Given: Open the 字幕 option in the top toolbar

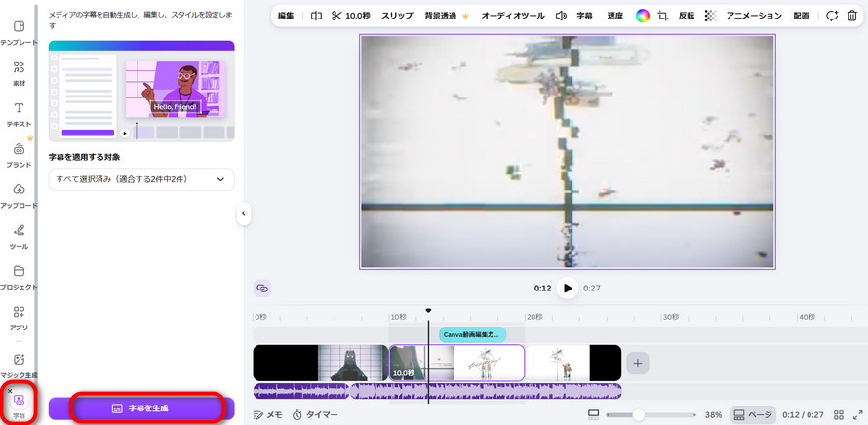Looking at the screenshot, I should tap(584, 16).
